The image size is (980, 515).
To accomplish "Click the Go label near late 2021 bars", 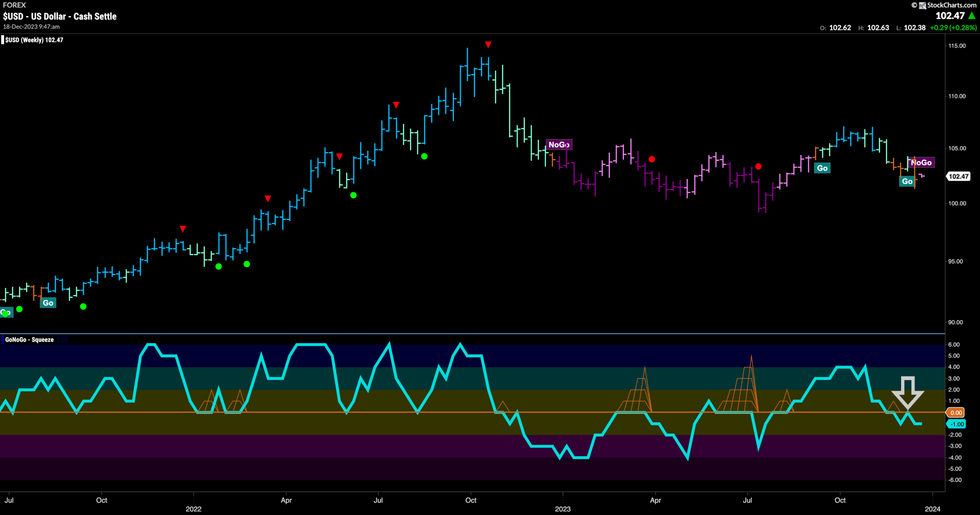I will (x=48, y=303).
